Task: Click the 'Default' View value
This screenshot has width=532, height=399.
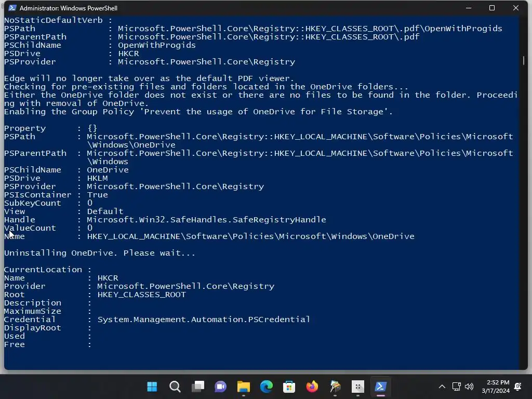Action: pos(105,211)
